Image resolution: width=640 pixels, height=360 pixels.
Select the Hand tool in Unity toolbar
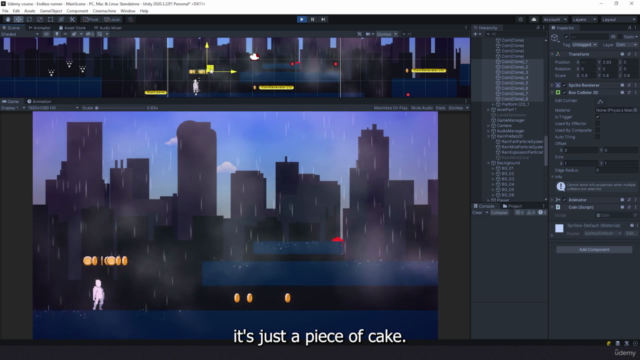(8, 19)
